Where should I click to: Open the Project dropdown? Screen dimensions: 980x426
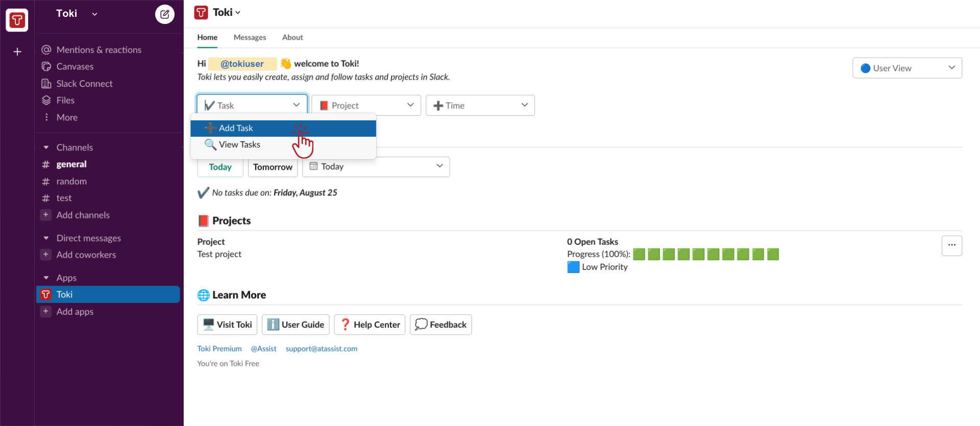[x=366, y=105]
